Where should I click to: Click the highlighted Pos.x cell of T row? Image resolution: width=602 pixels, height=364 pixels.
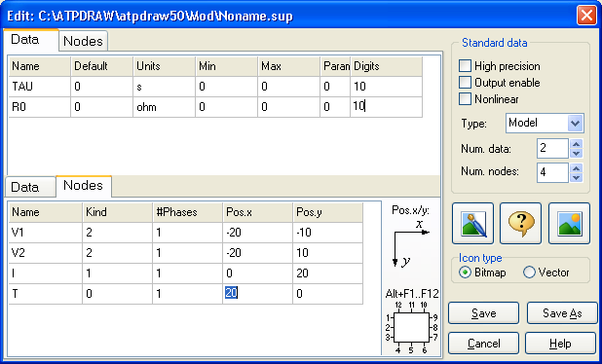257,293
